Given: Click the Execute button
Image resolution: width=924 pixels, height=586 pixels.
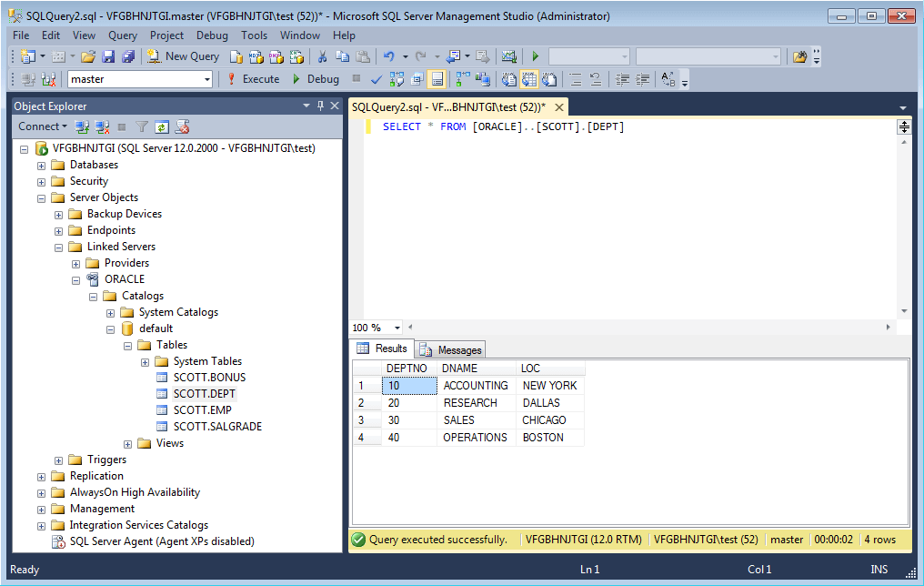Looking at the screenshot, I should point(254,79).
